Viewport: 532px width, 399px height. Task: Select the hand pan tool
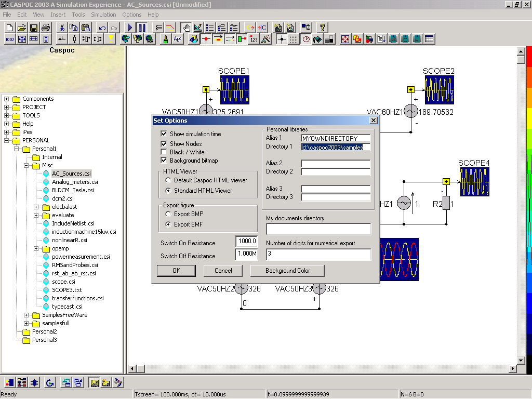point(186,28)
